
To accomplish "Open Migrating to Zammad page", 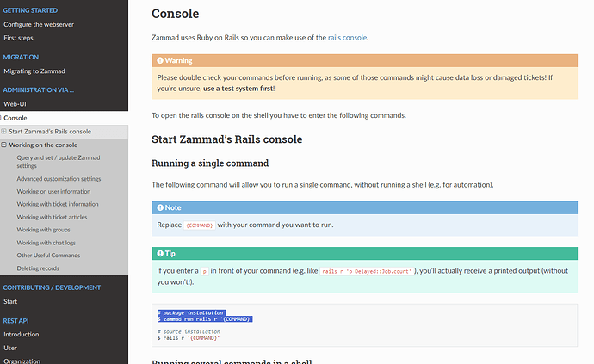I will pos(34,71).
